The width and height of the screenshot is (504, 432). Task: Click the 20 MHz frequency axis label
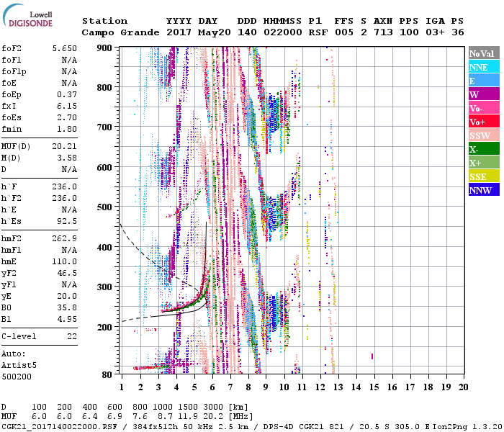coord(462,387)
